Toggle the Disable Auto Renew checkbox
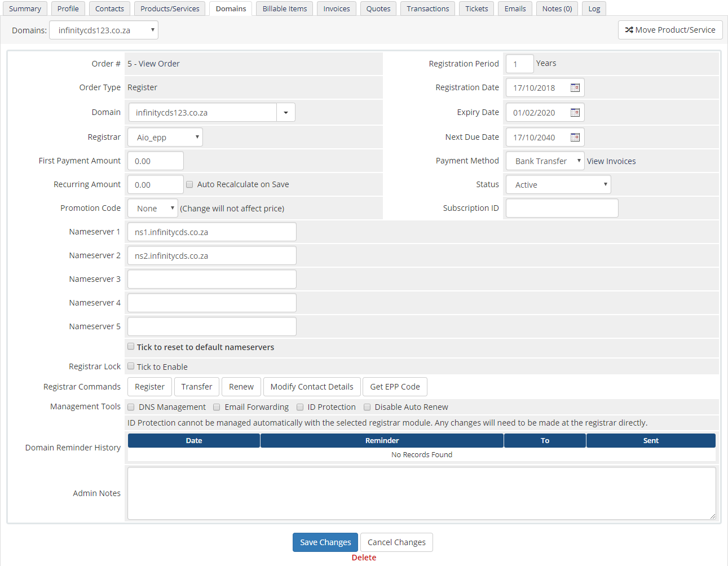This screenshot has height=566, width=728. point(367,407)
